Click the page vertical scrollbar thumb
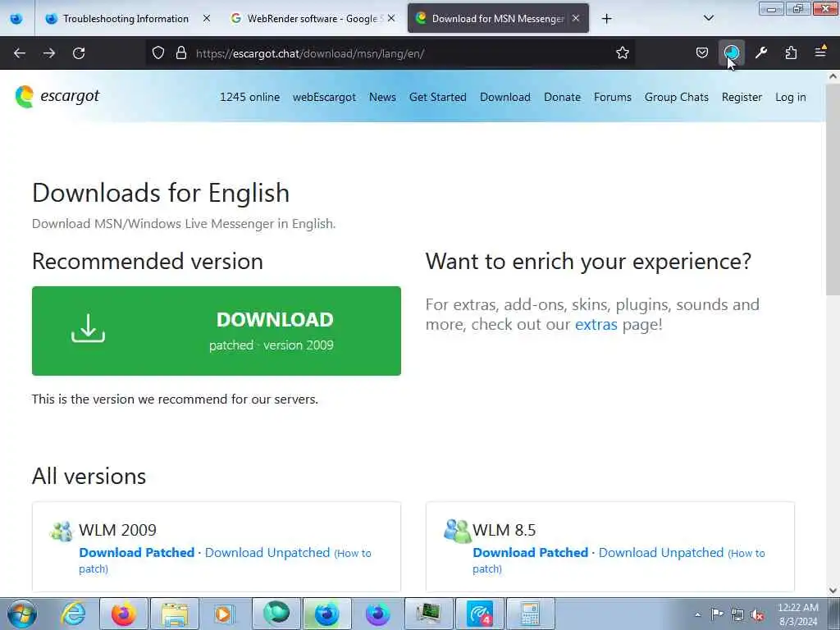The height and width of the screenshot is (630, 840). [x=833, y=188]
